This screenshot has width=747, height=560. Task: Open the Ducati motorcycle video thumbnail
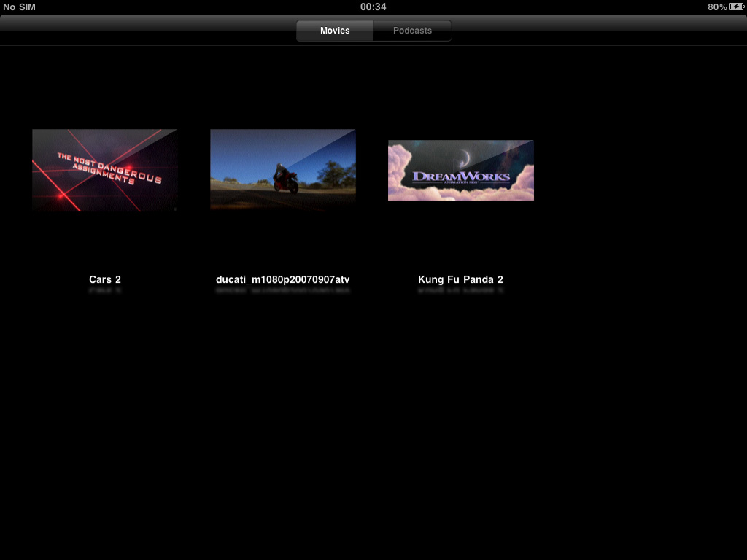pos(283,170)
